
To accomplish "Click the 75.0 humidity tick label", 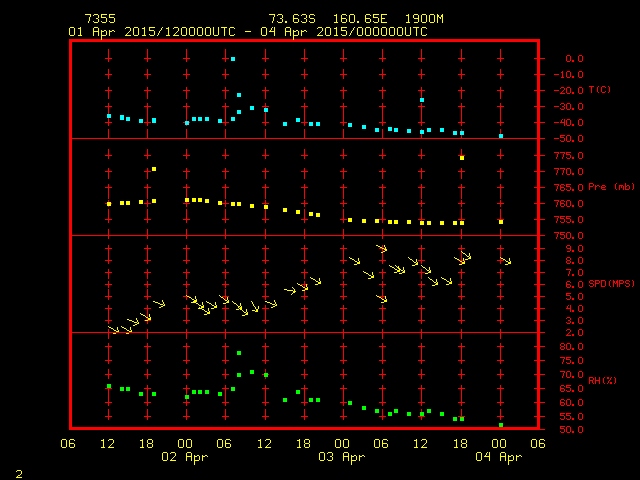I will coord(571,361).
